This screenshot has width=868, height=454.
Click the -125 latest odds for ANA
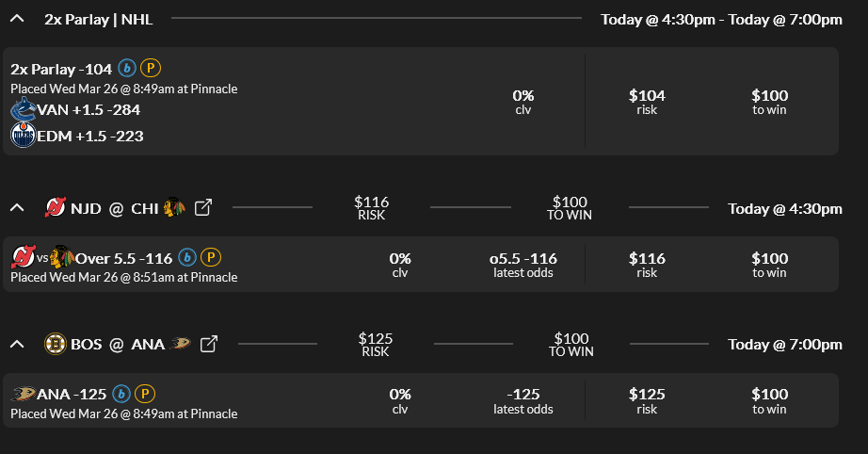point(523,394)
